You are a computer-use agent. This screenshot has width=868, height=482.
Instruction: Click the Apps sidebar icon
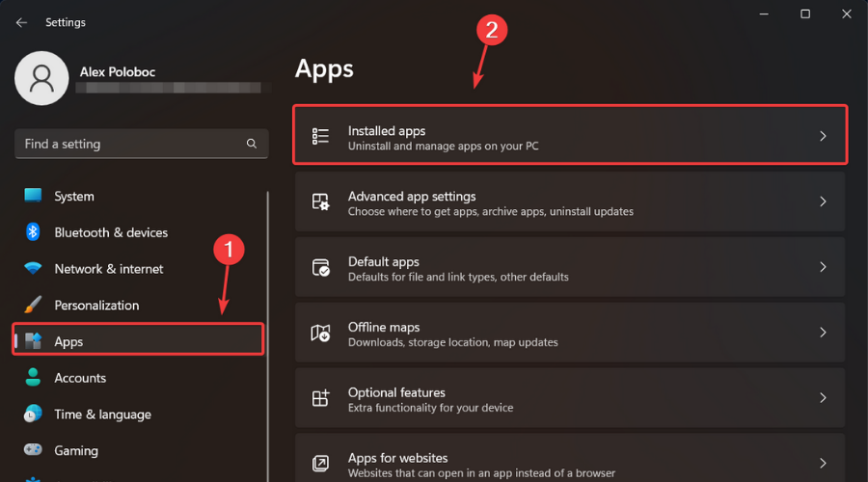tap(33, 341)
